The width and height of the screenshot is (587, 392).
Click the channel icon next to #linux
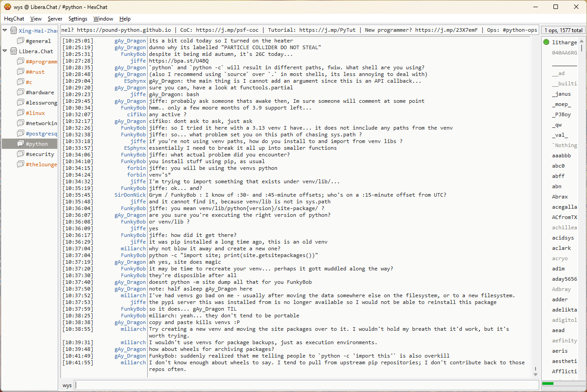coord(21,113)
